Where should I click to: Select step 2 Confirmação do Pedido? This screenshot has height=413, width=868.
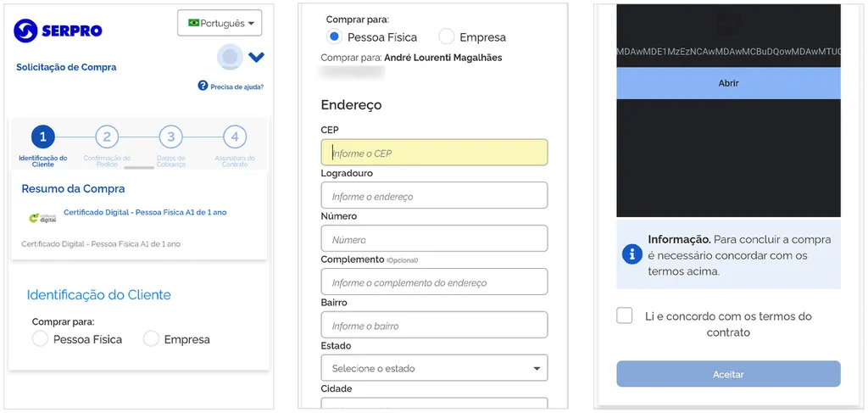click(x=107, y=137)
